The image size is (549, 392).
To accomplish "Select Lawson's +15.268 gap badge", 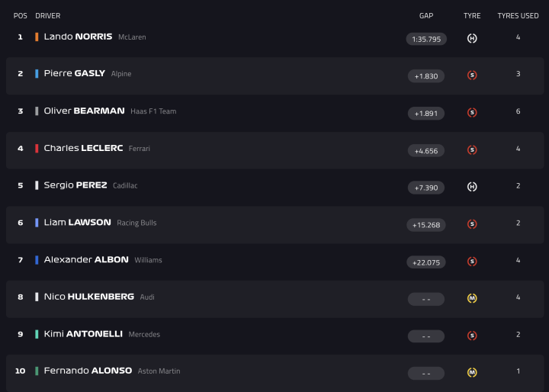I will [x=426, y=224].
